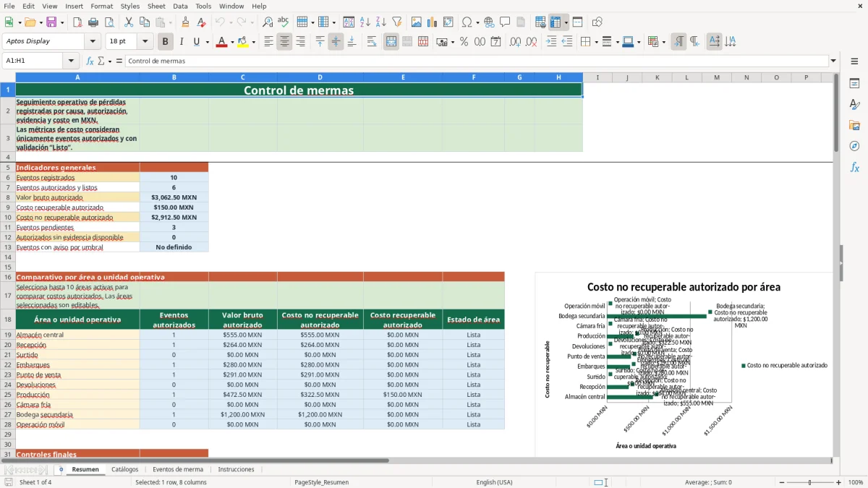Toggle Underline formatting
This screenshot has height=488, width=868.
pos(197,42)
